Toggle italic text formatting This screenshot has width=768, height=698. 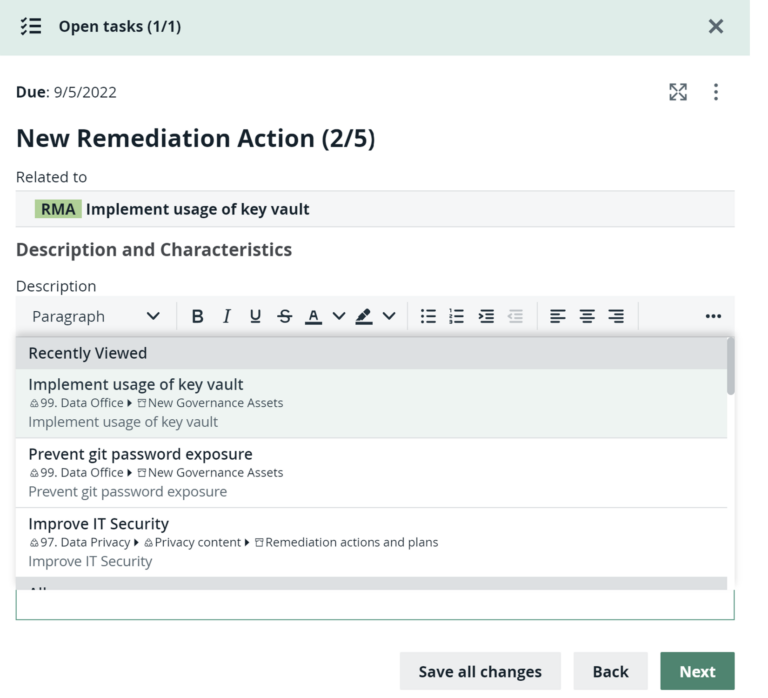(x=226, y=316)
